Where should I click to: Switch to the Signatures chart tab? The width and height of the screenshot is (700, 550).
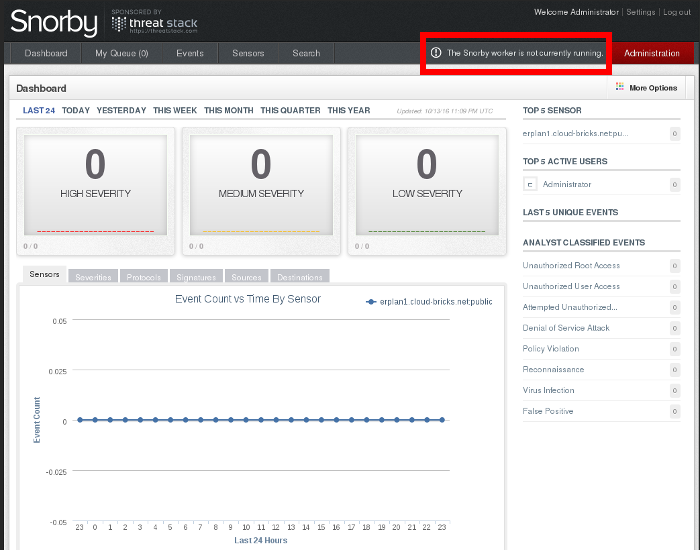tap(196, 277)
